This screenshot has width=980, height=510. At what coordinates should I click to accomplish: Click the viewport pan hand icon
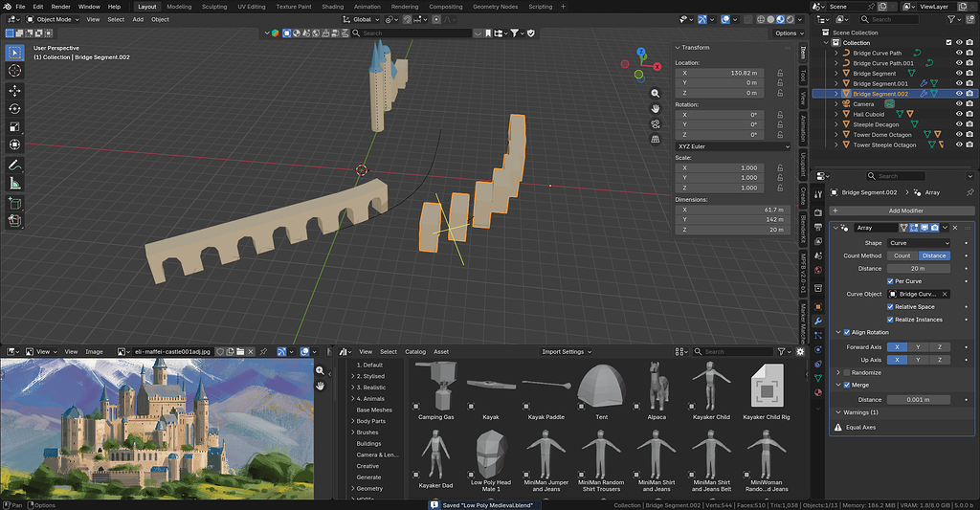tap(655, 109)
